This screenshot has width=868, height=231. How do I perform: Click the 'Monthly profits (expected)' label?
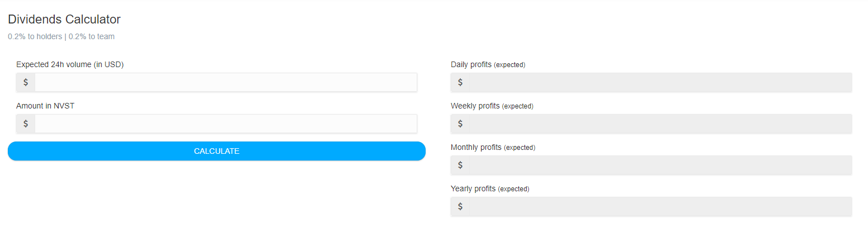click(493, 147)
